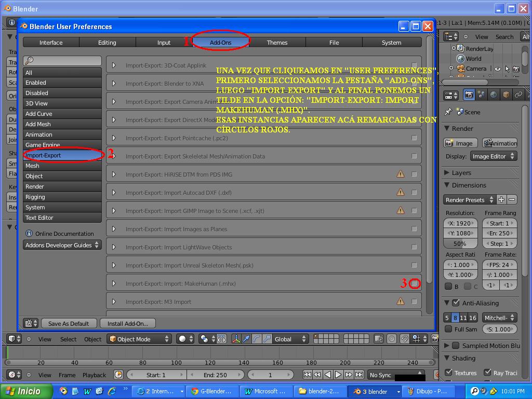This screenshot has width=532, height=399.
Task: Open the Scene properties tab icon
Action: click(481, 95)
